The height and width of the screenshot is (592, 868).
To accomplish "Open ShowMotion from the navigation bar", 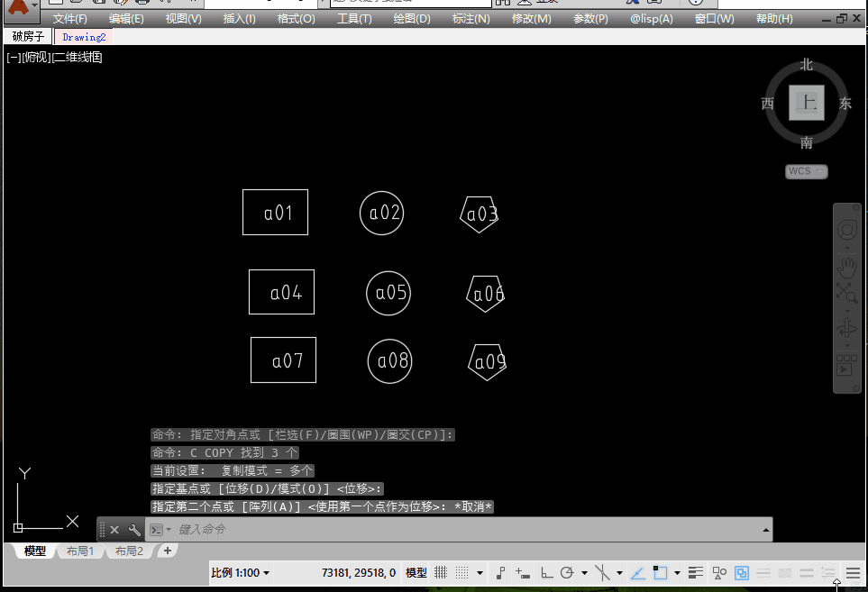I will click(x=846, y=366).
